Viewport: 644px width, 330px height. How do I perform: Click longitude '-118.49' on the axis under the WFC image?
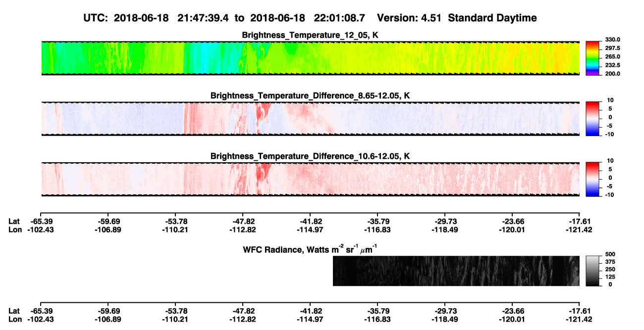pos(445,319)
